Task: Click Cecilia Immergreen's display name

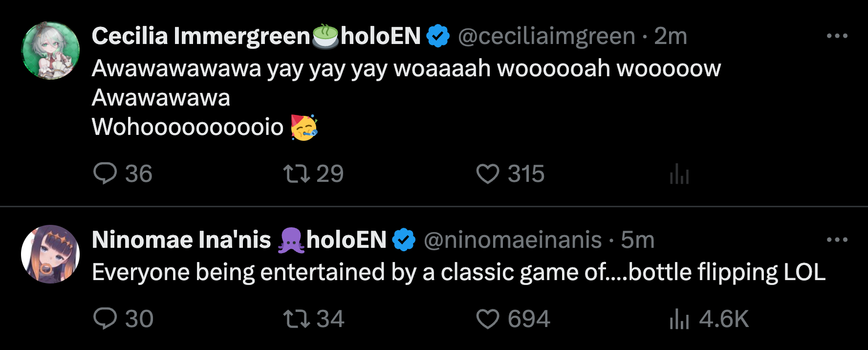Action: pos(201,36)
